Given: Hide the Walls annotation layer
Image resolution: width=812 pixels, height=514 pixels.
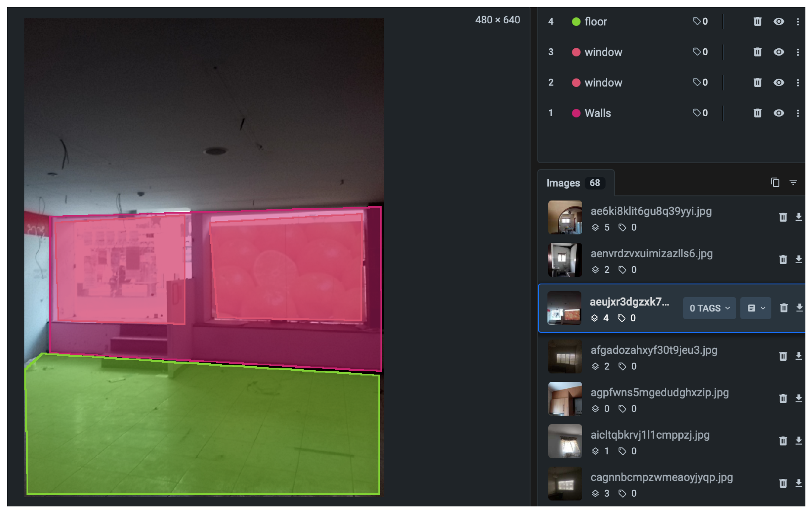Looking at the screenshot, I should point(779,113).
